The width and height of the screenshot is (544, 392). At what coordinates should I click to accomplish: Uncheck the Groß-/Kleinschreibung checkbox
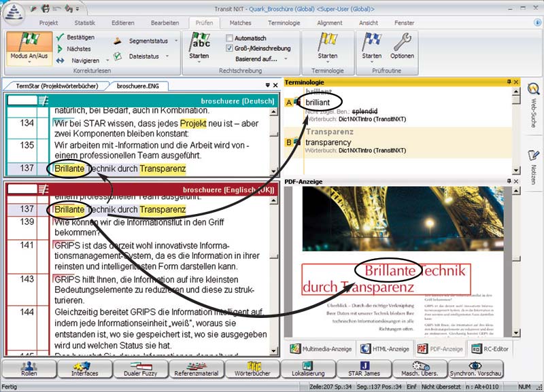click(229, 48)
